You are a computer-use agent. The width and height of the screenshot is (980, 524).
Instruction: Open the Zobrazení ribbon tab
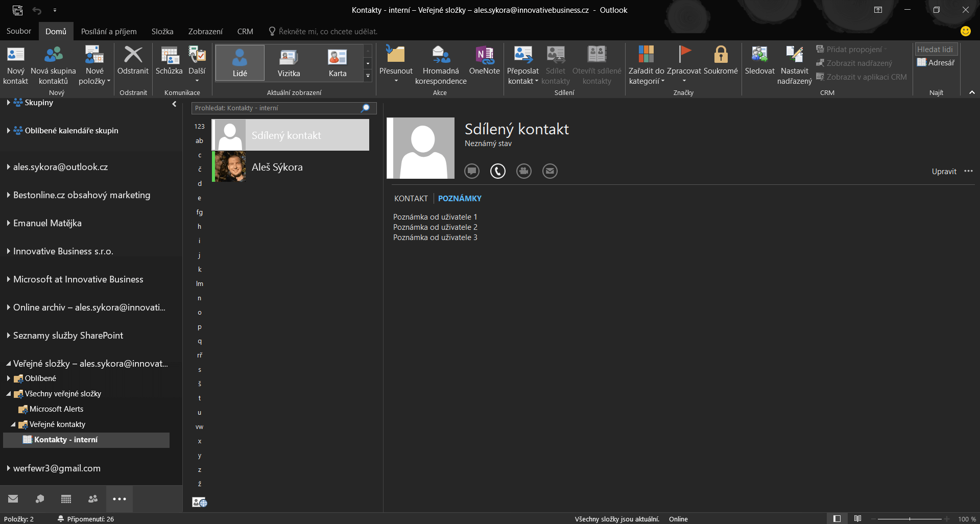205,31
